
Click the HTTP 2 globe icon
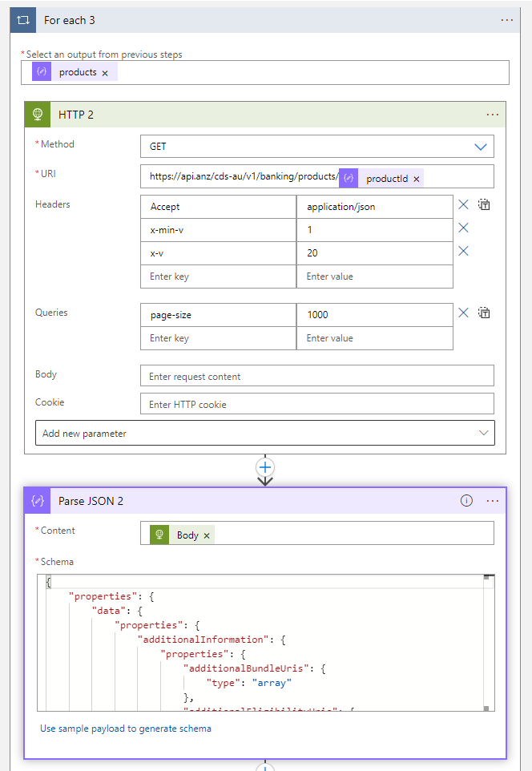tap(38, 115)
